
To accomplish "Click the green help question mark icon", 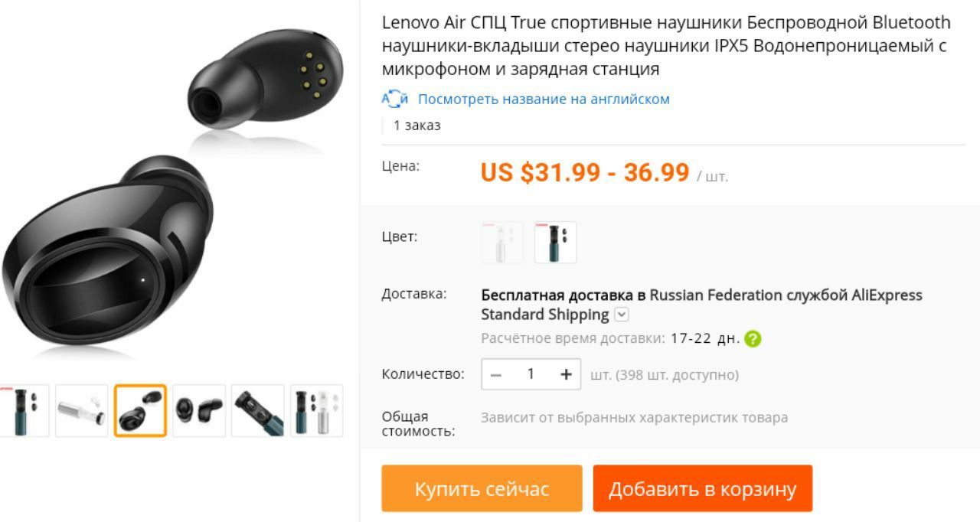I will click(x=753, y=338).
